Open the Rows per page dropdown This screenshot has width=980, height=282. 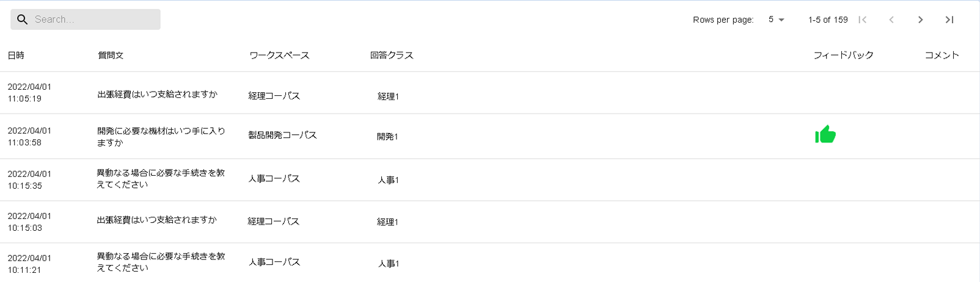click(x=776, y=20)
